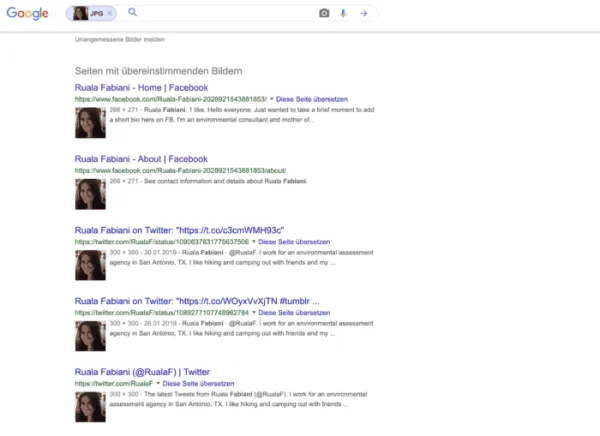The height and width of the screenshot is (436, 600).
Task: Report images via 'Unangemessene Bilder melden'
Action: [120, 39]
